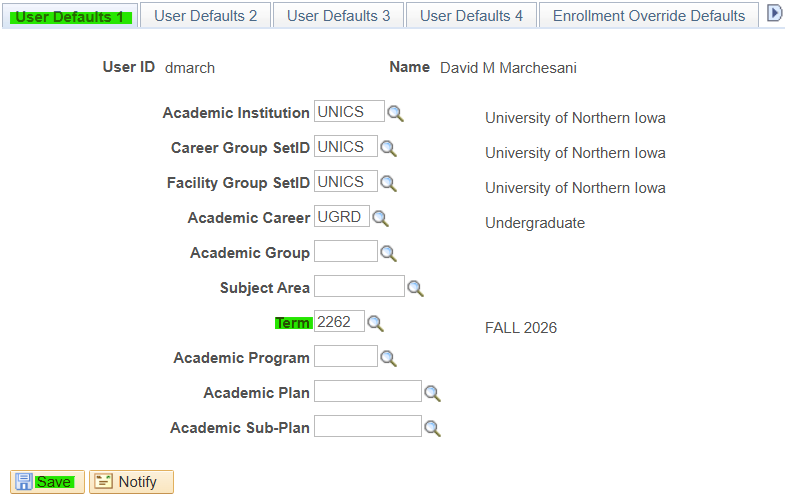The width and height of the screenshot is (785, 498).
Task: Focus the Academic Career input field
Action: (342, 216)
